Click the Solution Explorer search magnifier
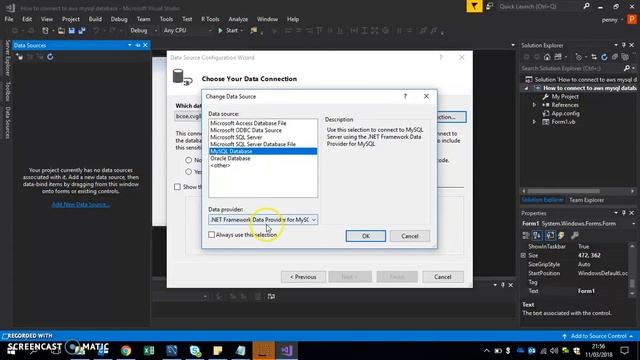Viewport: 640px width, 360px height. tap(627, 68)
